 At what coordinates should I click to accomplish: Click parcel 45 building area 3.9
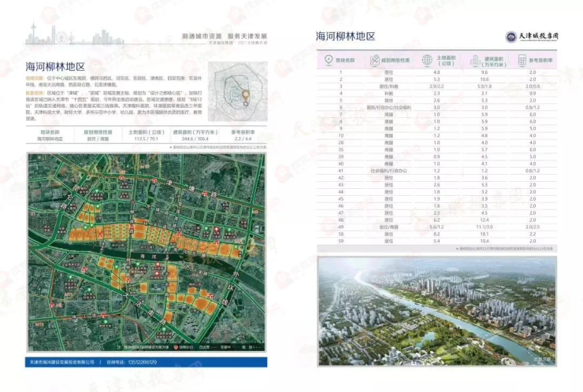[x=484, y=199]
